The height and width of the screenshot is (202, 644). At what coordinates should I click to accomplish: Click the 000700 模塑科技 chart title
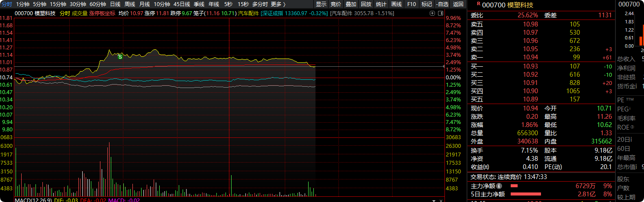(35, 13)
